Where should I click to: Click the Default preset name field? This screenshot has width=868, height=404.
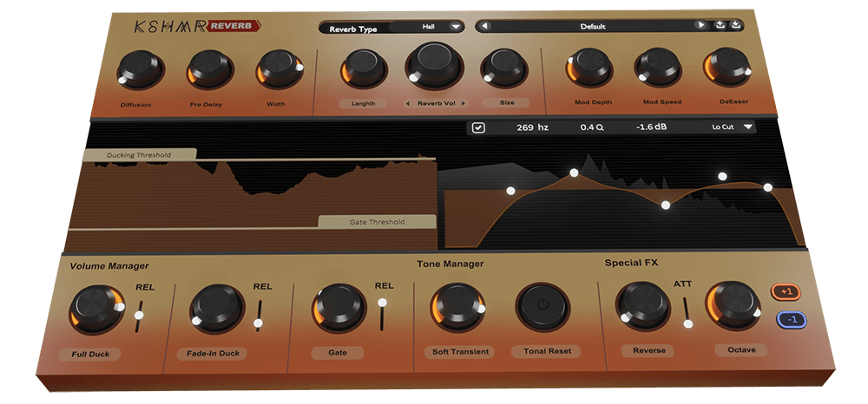pos(593,26)
